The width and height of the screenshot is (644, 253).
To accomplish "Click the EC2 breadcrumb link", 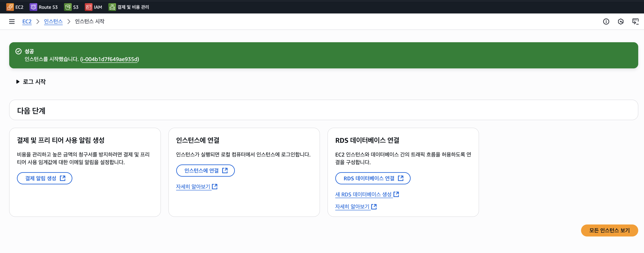I will (27, 21).
